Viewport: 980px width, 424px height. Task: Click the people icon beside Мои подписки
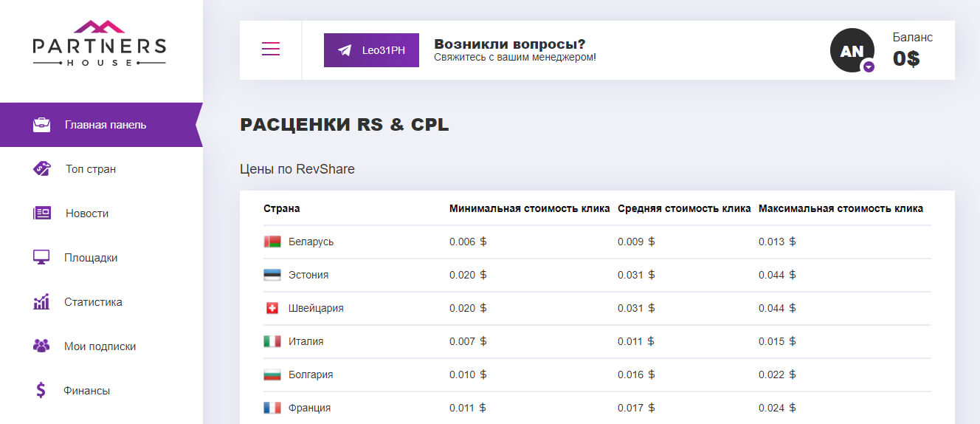(x=41, y=346)
